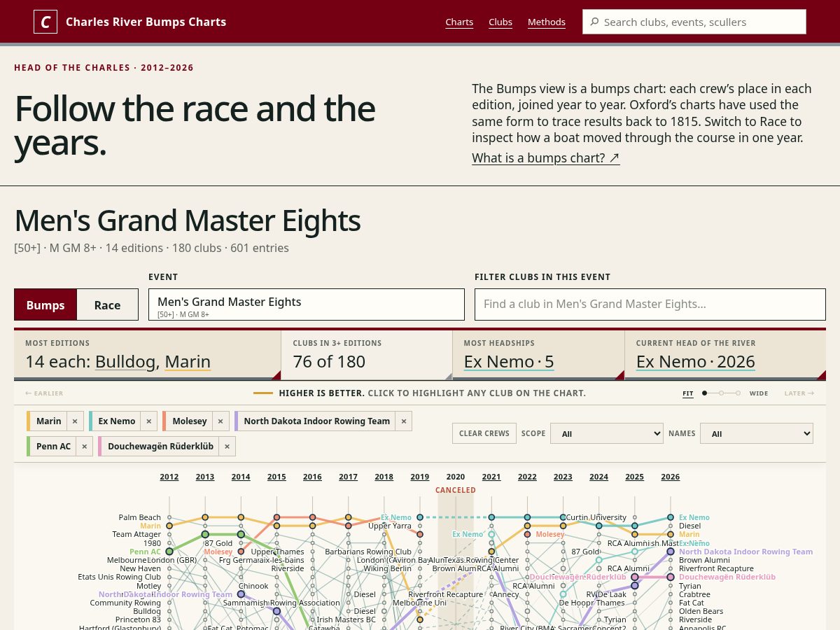
Task: Open the Clubs nav item
Action: click(500, 22)
